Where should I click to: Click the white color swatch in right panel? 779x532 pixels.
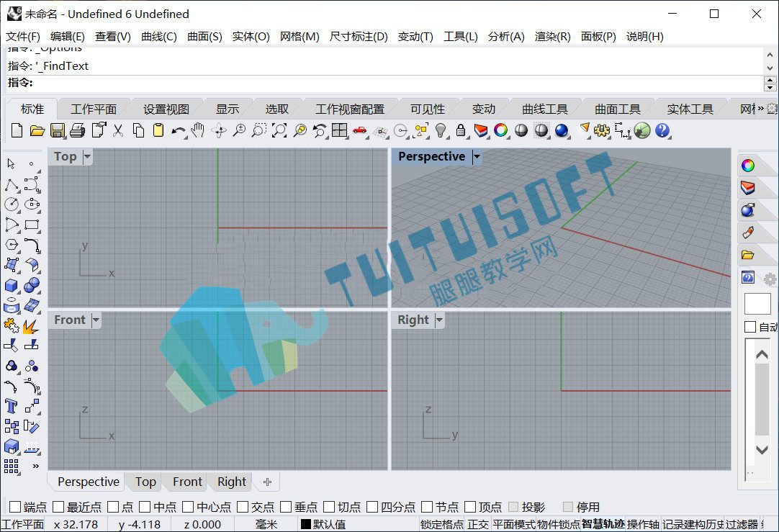point(757,304)
